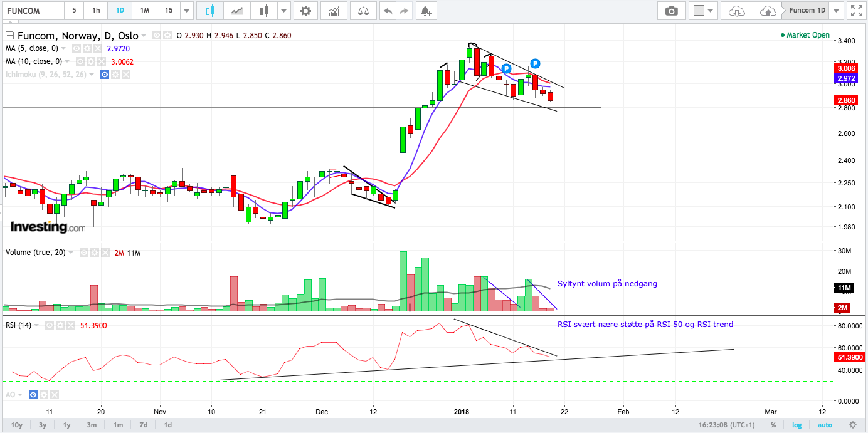Click the compare symbols scales icon
Image resolution: width=868 pixels, height=433 pixels.
pyautogui.click(x=363, y=11)
